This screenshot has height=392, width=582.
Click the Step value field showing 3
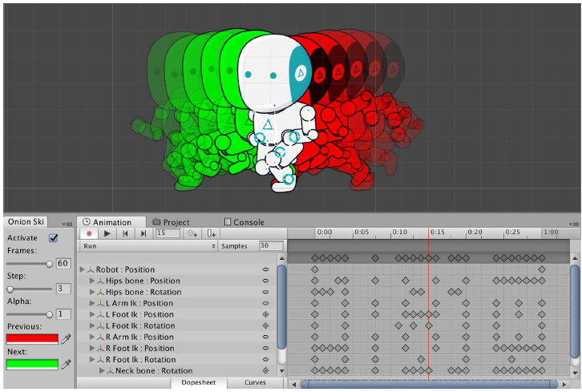click(x=63, y=289)
